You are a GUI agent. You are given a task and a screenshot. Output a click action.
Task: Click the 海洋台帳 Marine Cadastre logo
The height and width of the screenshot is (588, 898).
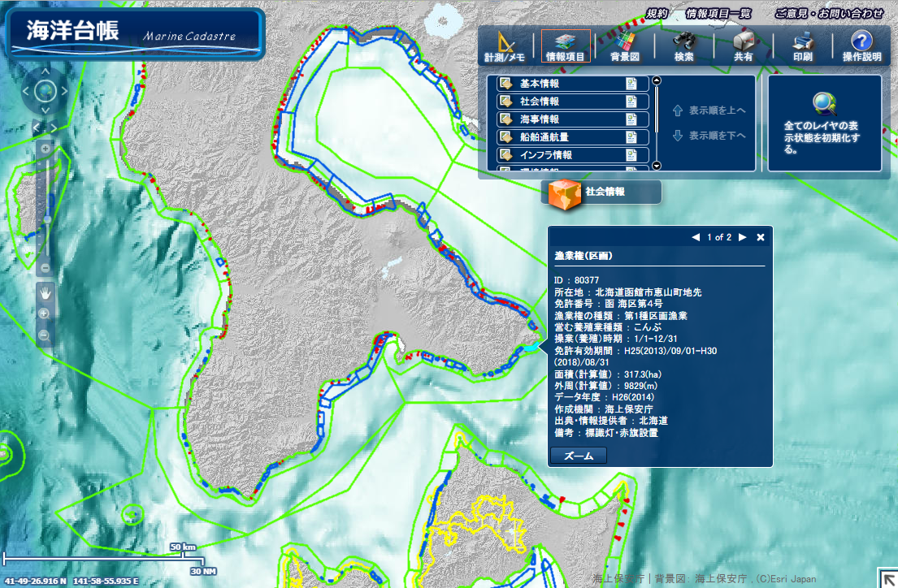click(135, 33)
